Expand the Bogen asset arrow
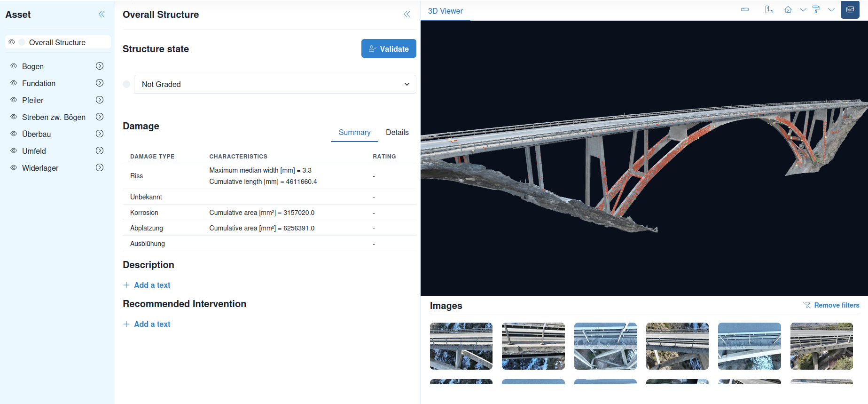 pyautogui.click(x=100, y=66)
